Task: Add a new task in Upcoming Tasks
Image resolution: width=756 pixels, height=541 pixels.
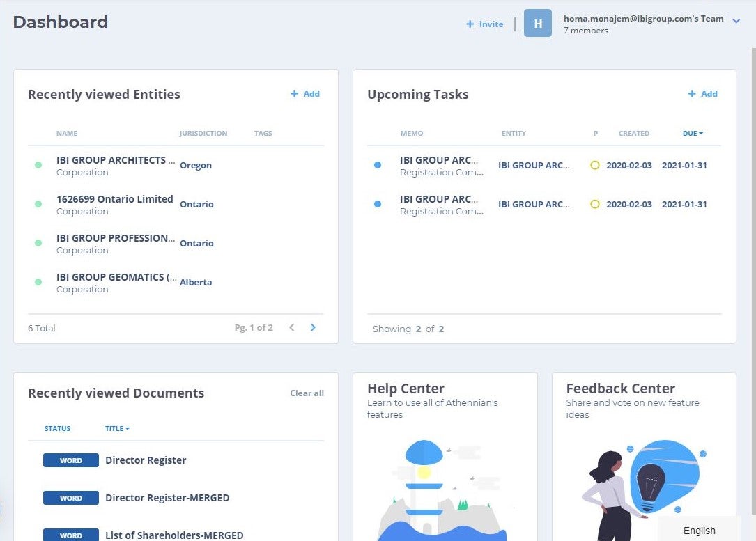Action: click(702, 93)
